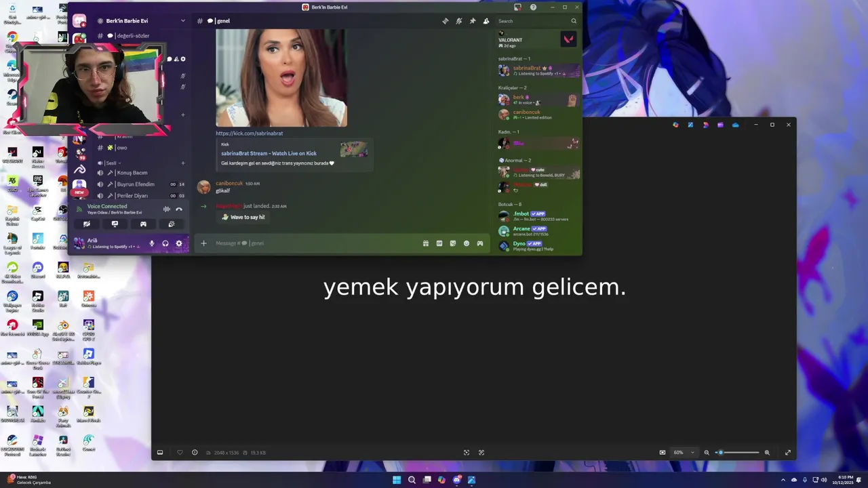Open the soundboard in voice panel
The width and height of the screenshot is (868, 488).
172,224
